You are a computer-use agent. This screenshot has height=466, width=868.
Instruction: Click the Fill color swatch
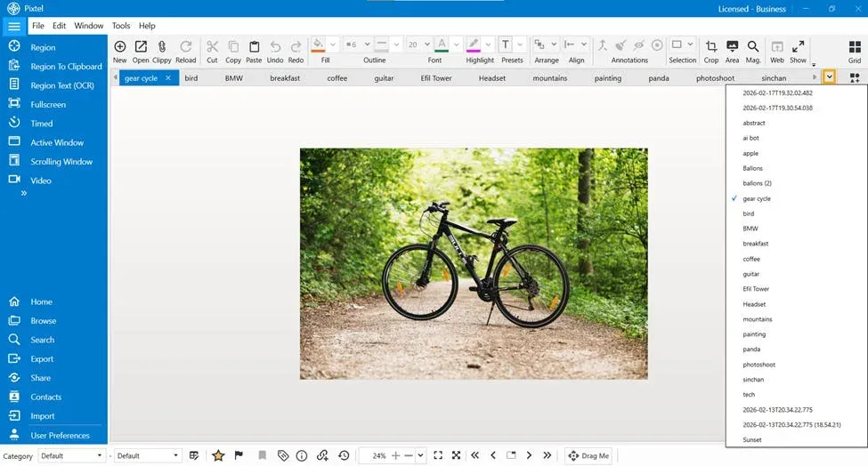point(319,44)
